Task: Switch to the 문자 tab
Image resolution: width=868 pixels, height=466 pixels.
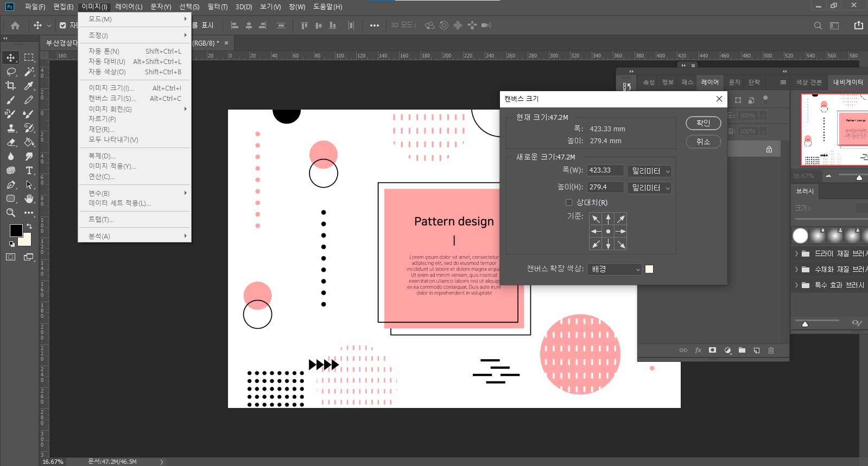Action: coord(734,82)
